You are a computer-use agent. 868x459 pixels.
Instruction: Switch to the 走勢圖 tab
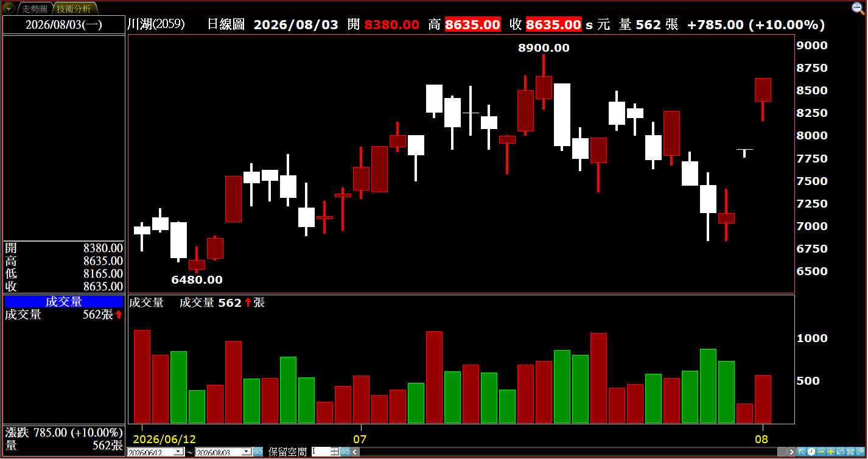click(x=35, y=9)
